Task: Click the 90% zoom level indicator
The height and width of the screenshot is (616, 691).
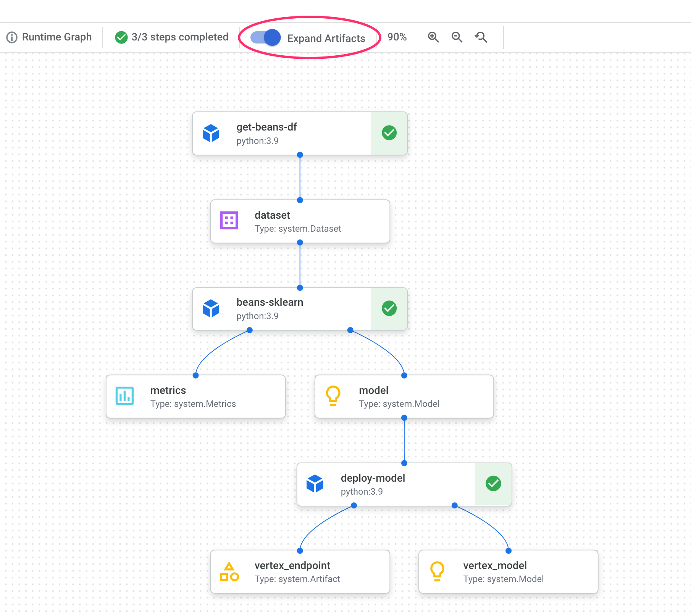Action: point(397,37)
